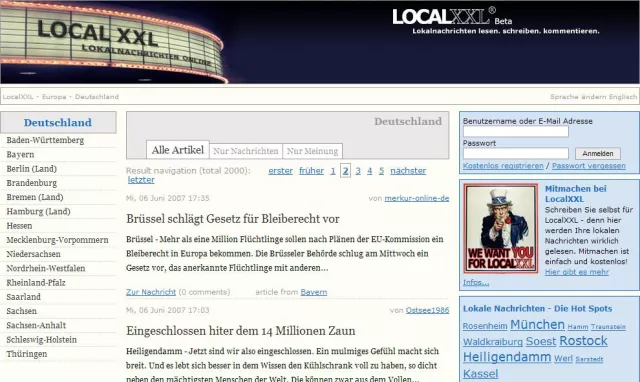Select Nordrhein-Westfalen in the sidebar
This screenshot has width=640, height=382.
[46, 268]
